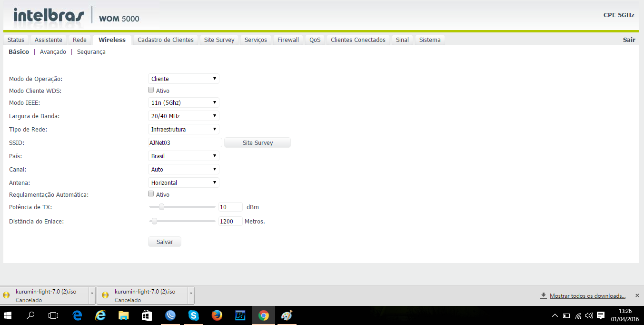This screenshot has height=325, width=644.
Task: Open Skype from the taskbar
Action: click(x=193, y=315)
